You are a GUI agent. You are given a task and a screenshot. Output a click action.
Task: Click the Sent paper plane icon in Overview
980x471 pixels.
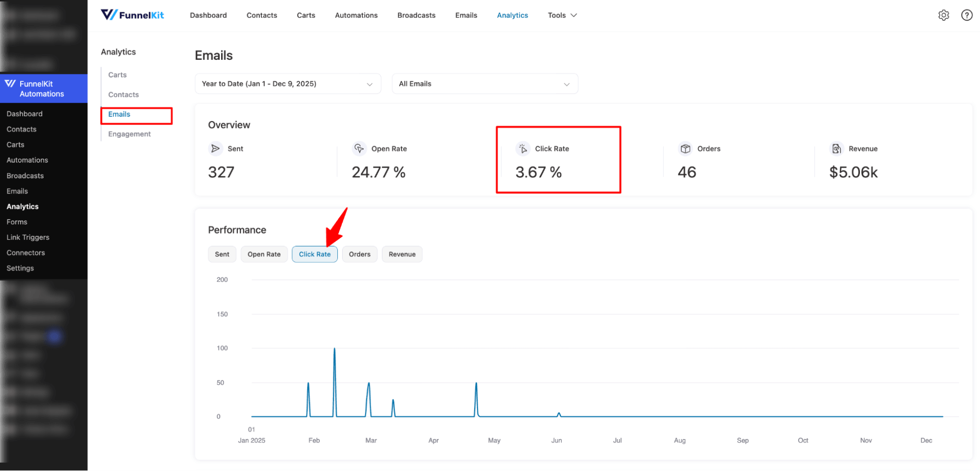tap(215, 149)
